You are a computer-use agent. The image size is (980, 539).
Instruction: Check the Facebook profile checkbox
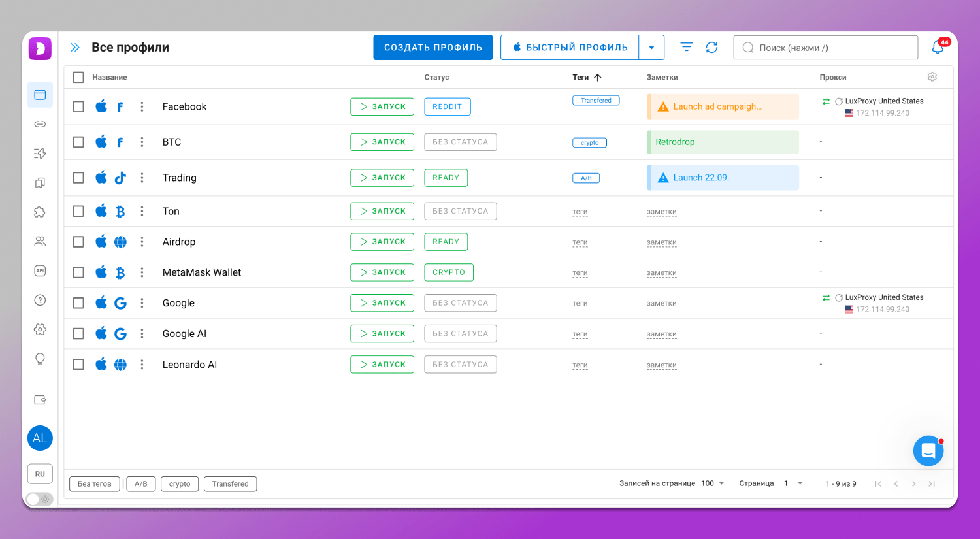click(x=78, y=106)
